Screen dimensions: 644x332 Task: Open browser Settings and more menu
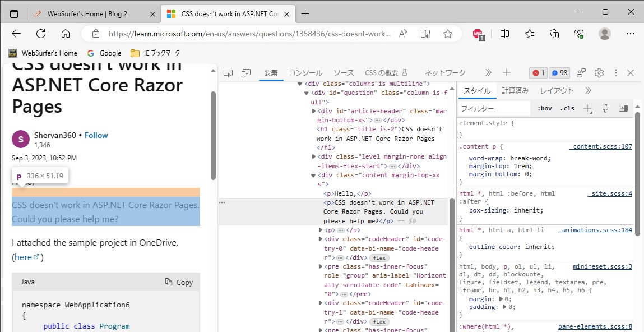tap(631, 34)
